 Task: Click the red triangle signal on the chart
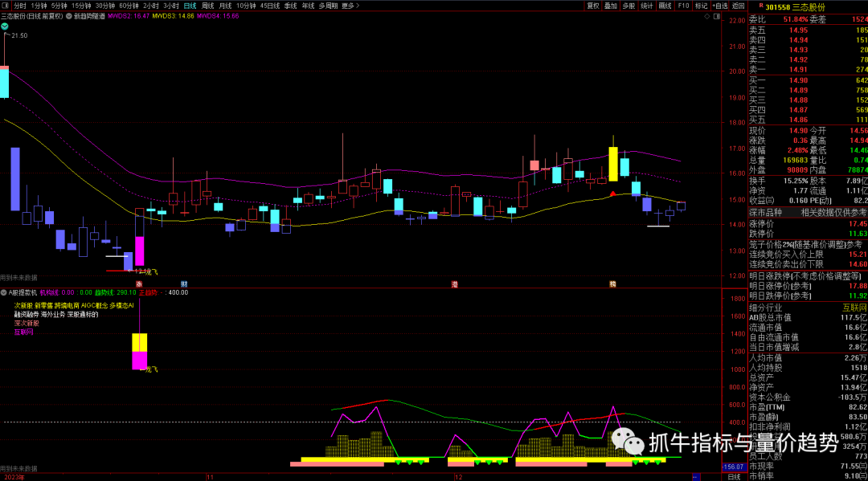pyautogui.click(x=612, y=194)
